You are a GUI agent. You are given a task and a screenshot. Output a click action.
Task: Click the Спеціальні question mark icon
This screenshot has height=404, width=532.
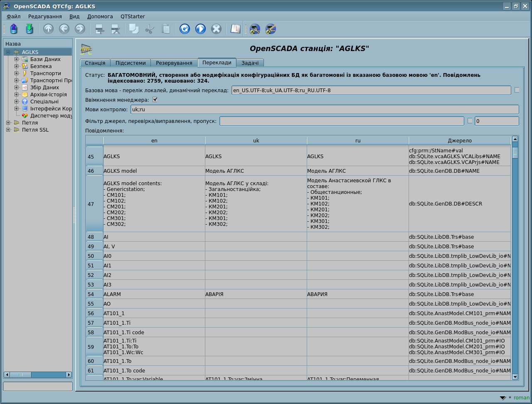pyautogui.click(x=25, y=102)
